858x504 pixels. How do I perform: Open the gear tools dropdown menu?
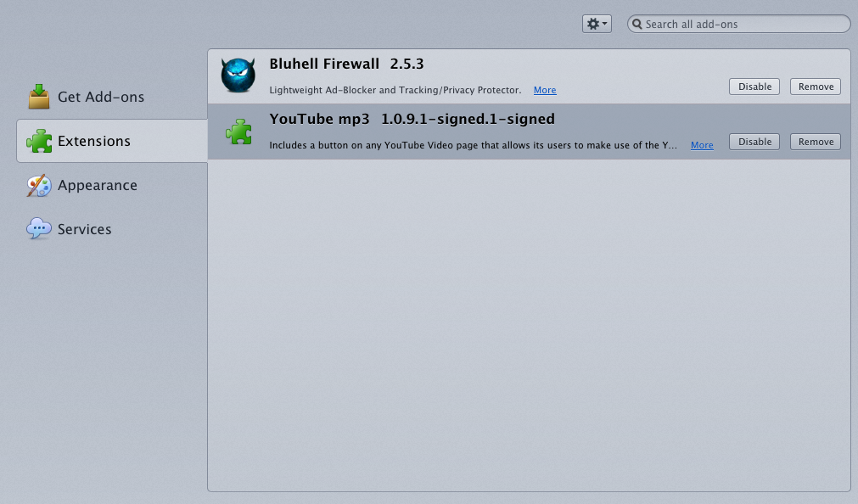coord(597,24)
